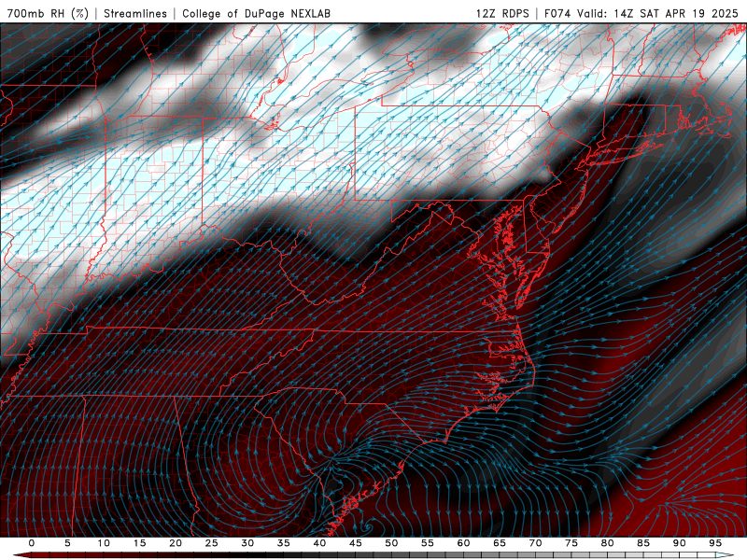The height and width of the screenshot is (560, 747).
Task: Click the colorbar label '70'
Action: [x=535, y=543]
